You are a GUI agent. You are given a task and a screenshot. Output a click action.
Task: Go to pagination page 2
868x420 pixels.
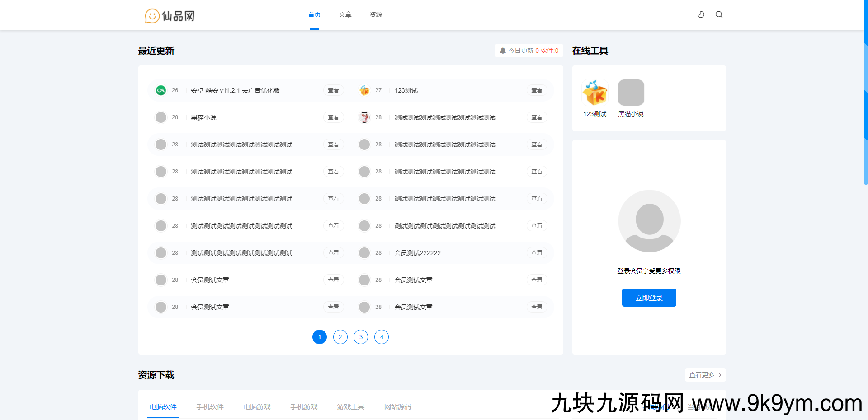pyautogui.click(x=340, y=337)
